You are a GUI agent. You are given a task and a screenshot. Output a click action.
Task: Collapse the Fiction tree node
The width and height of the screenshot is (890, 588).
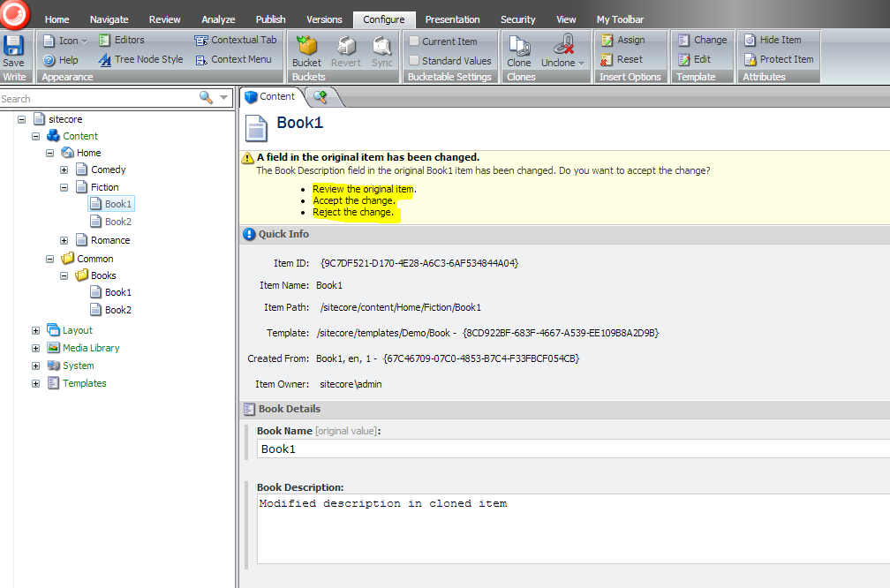click(64, 187)
